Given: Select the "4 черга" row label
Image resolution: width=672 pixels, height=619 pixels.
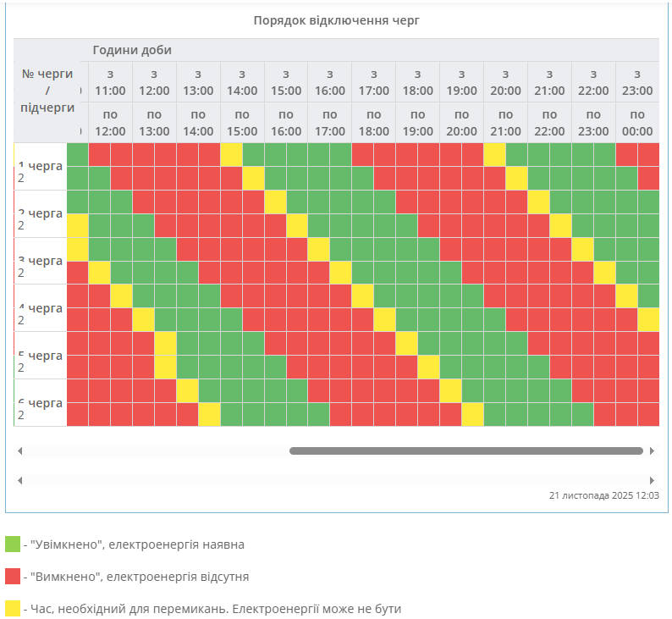Looking at the screenshot, I should [x=43, y=307].
